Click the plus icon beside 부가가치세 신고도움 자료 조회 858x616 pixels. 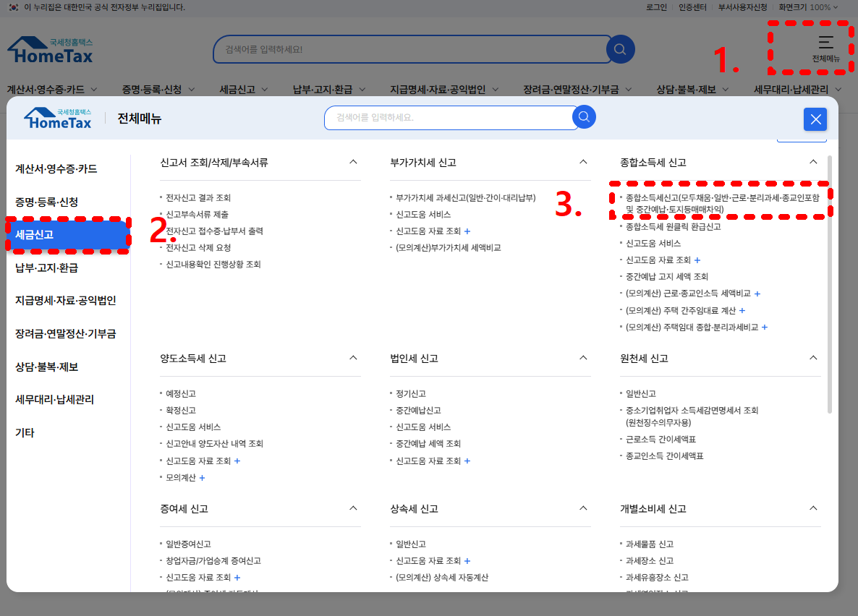pyautogui.click(x=467, y=231)
